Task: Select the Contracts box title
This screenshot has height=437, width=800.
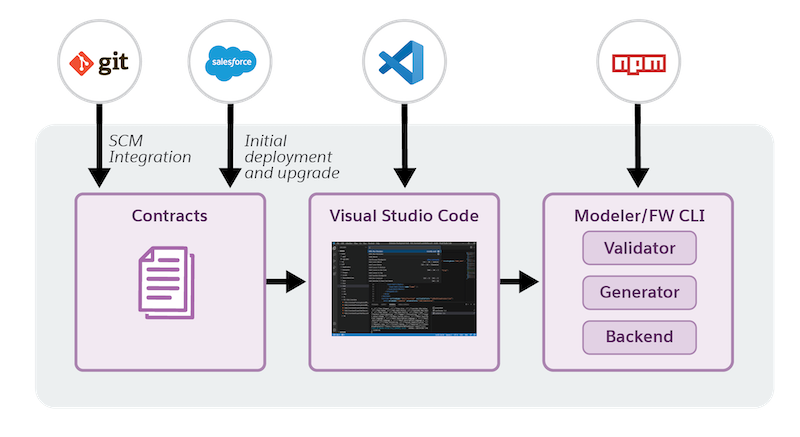Action: point(170,216)
